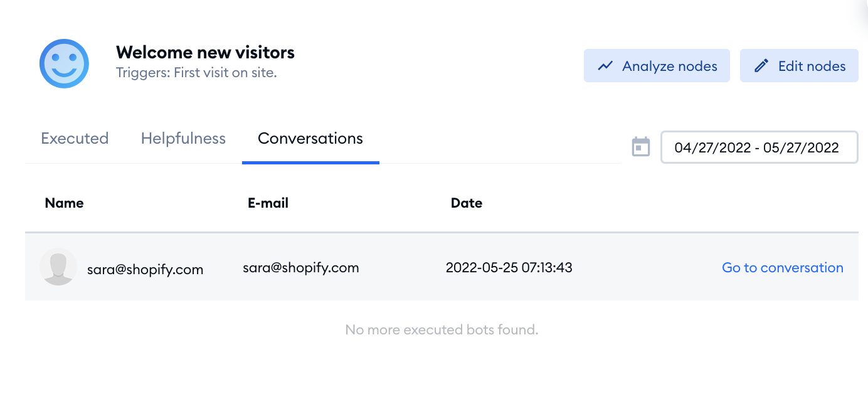
Task: Click the calendar icon by date range
Action: [x=640, y=147]
